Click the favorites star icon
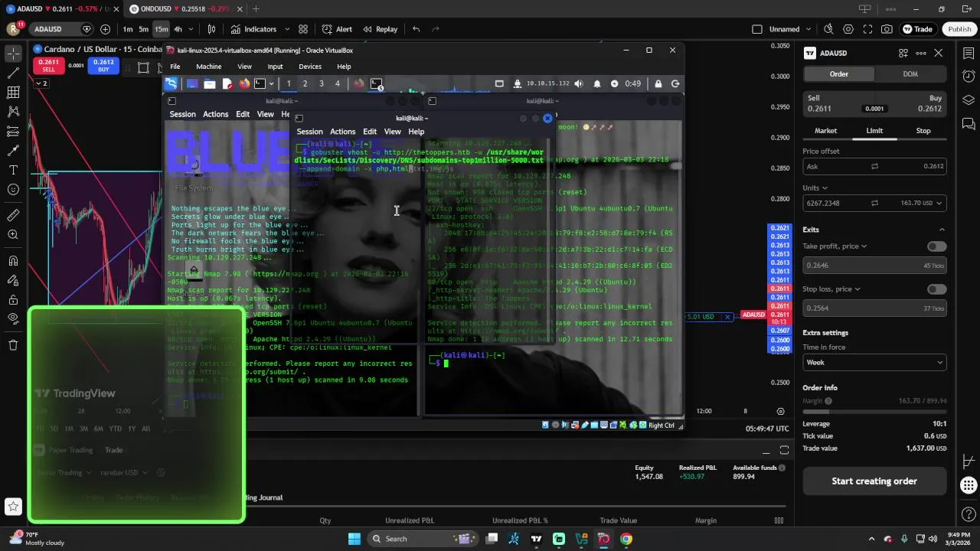The image size is (980, 551). coord(13,506)
